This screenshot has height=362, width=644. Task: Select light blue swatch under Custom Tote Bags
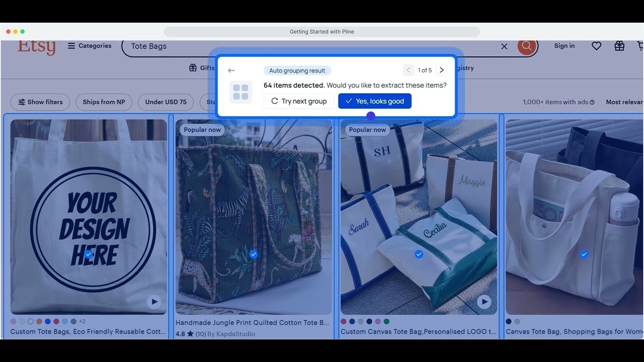65,321
